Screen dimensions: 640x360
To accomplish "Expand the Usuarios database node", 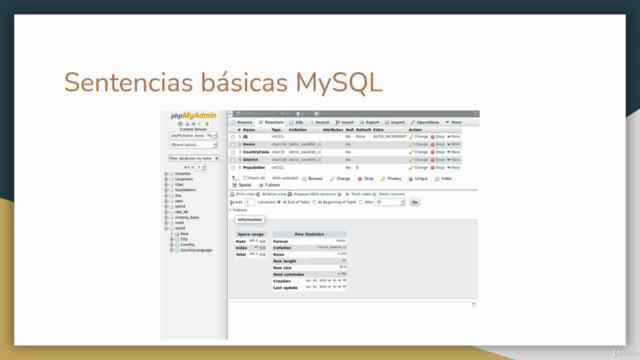I will 167,174.
